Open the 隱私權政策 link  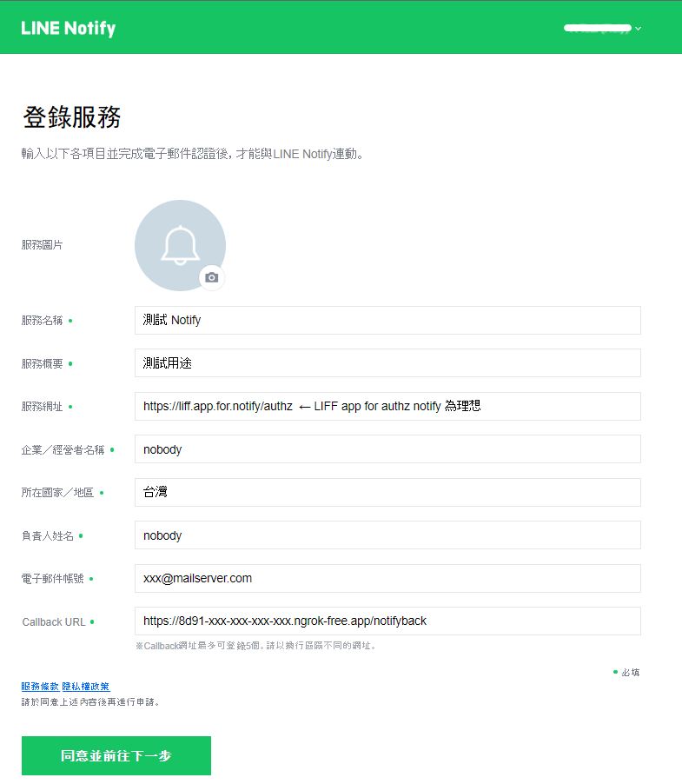coord(85,687)
